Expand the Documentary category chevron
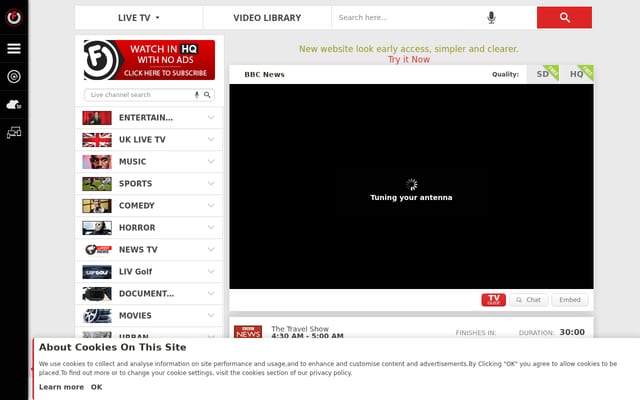This screenshot has height=400, width=640. (211, 294)
